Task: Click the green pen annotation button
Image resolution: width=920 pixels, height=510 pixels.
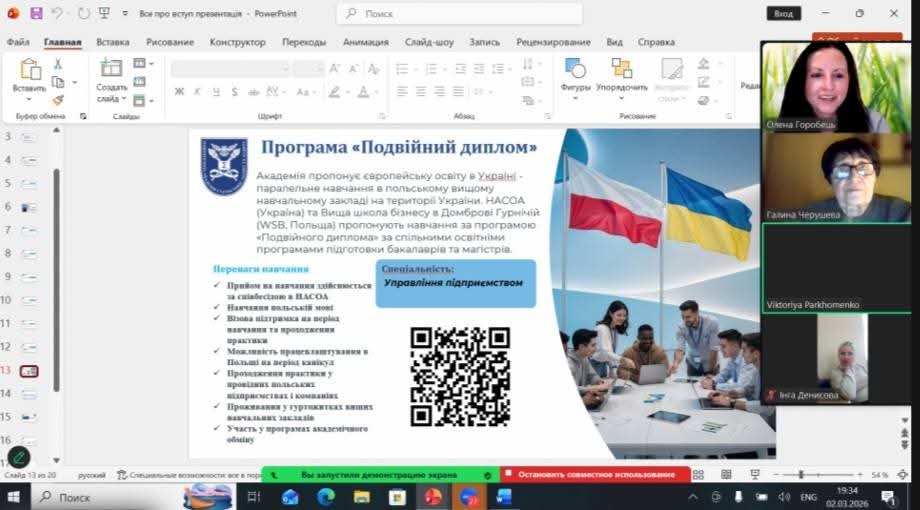Action: pos(18,458)
